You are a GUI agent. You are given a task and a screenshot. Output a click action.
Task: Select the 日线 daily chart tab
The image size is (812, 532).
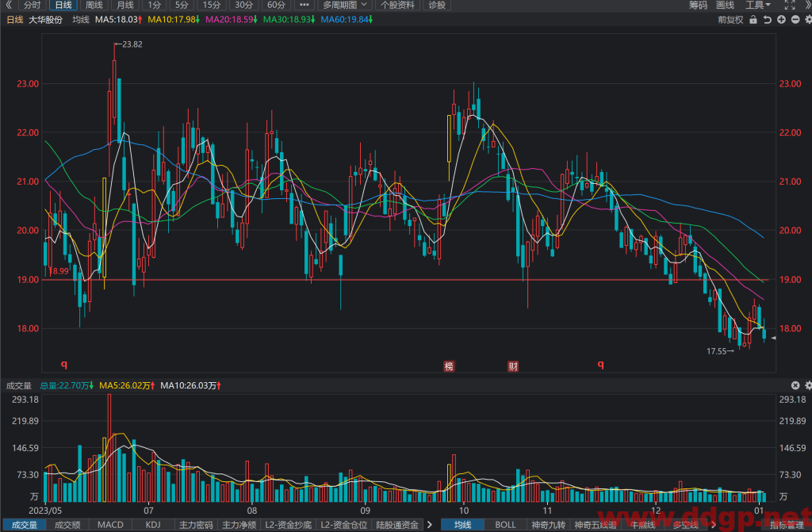pos(63,5)
